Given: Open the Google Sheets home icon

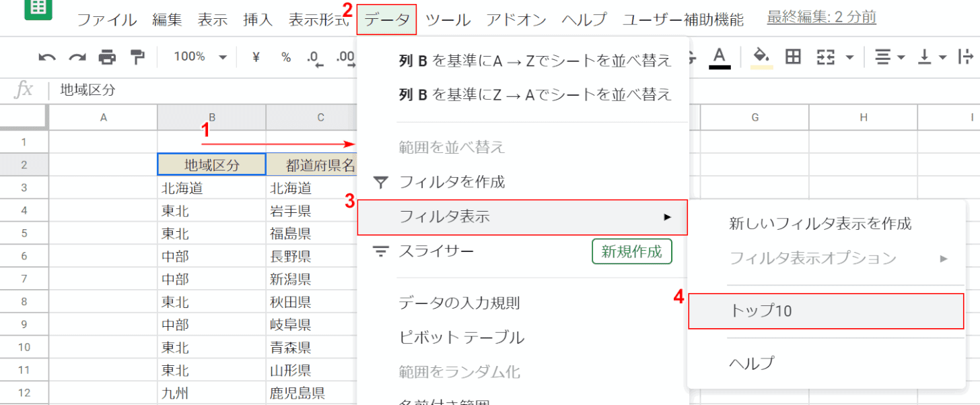Looking at the screenshot, I should [38, 9].
